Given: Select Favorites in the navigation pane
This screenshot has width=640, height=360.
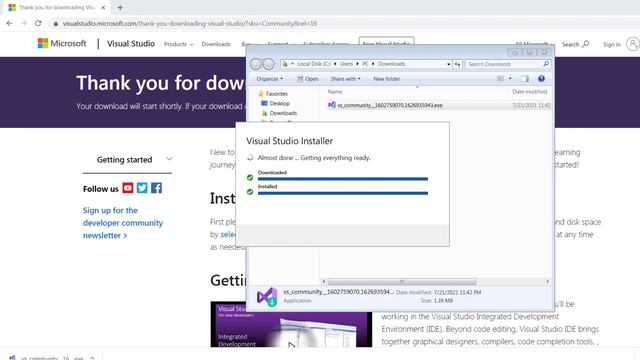Looking at the screenshot, I should (x=273, y=94).
